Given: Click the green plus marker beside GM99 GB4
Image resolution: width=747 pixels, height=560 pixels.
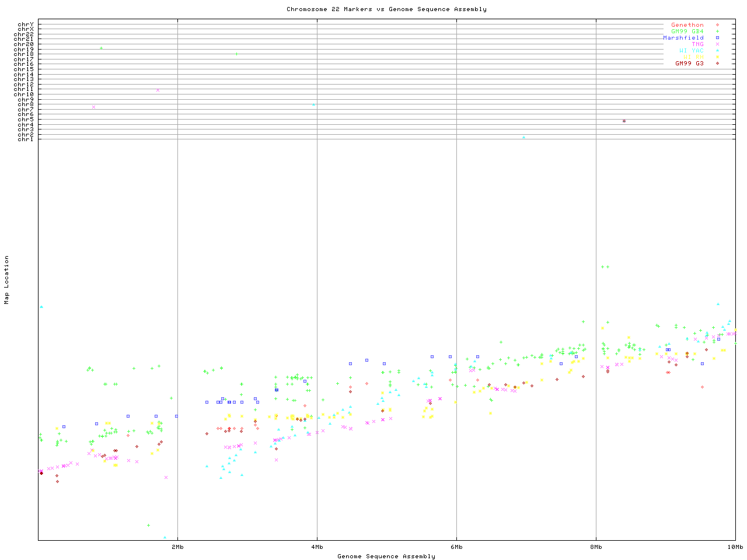Looking at the screenshot, I should point(717,32).
